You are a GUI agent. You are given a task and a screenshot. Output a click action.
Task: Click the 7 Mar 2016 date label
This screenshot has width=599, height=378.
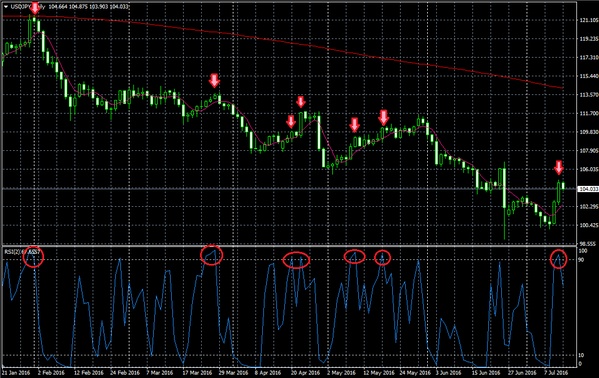160,372
